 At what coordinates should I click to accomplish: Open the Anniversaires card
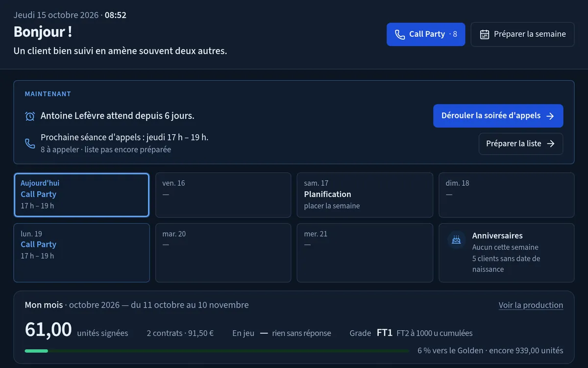(x=507, y=253)
